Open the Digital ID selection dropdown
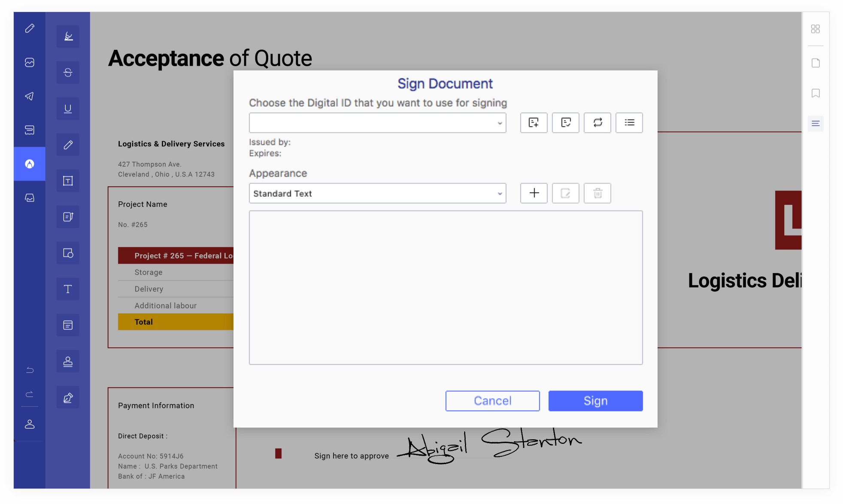843x504 pixels. tap(377, 123)
